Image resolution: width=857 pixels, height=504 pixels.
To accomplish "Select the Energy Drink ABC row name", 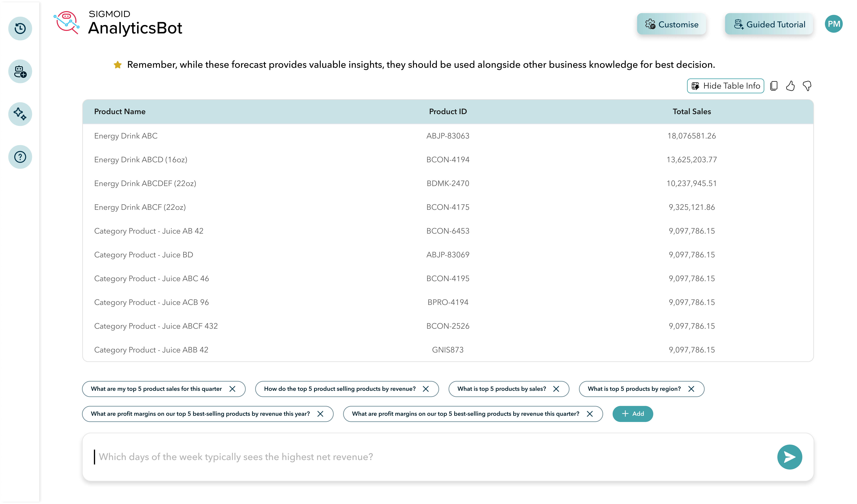I will [x=126, y=136].
